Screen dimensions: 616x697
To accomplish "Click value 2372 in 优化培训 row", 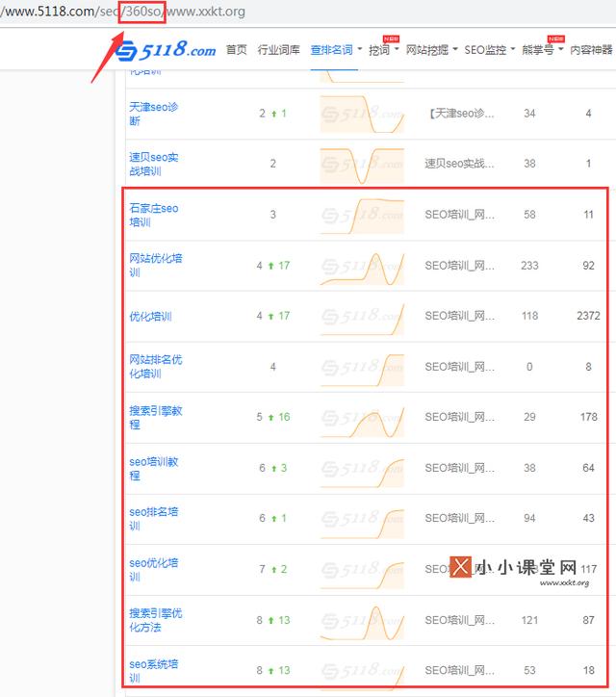I will coord(588,316).
